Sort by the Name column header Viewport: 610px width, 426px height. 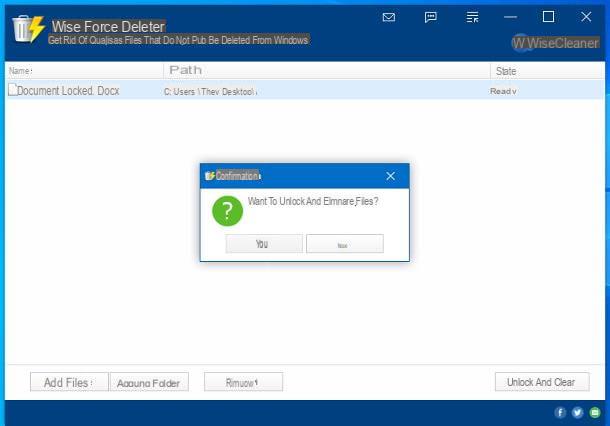click(85, 70)
